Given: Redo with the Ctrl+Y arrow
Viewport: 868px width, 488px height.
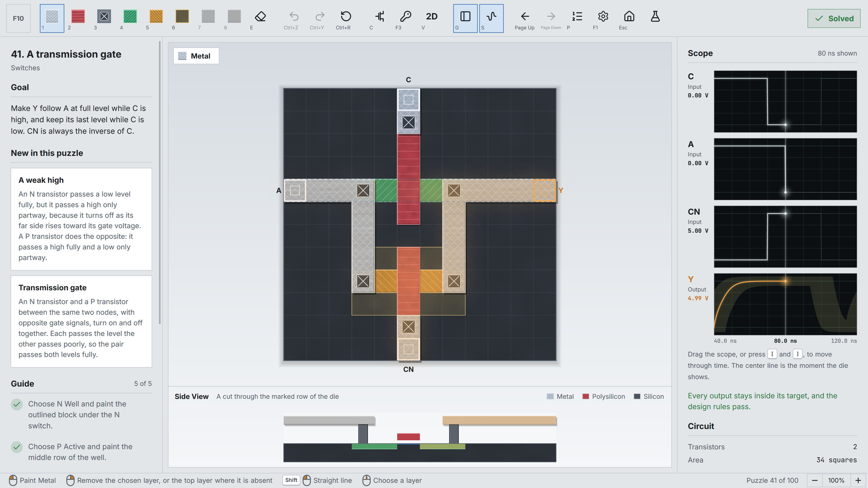Looking at the screenshot, I should tap(319, 18).
